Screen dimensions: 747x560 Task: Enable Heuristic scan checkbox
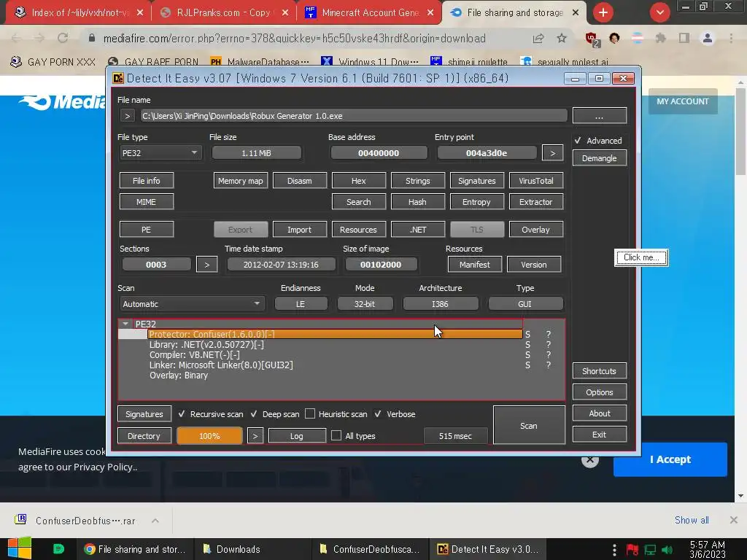point(310,414)
